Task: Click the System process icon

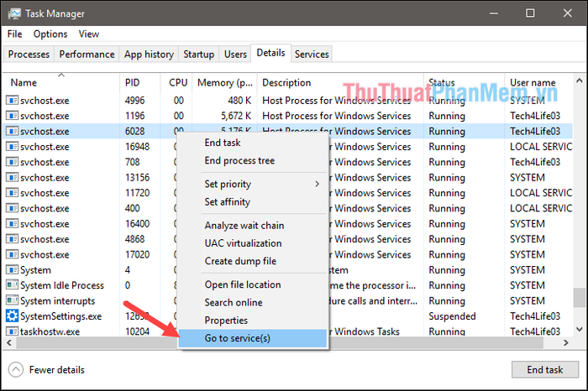Action: pyautogui.click(x=12, y=269)
